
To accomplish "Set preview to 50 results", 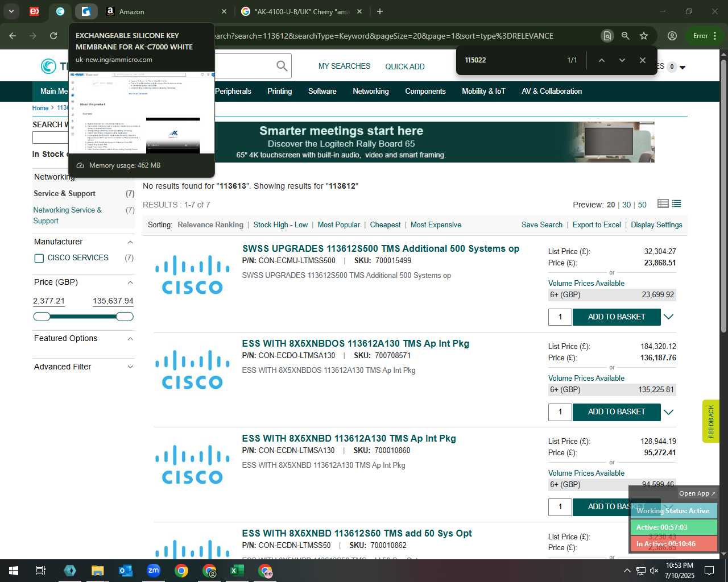I will coord(642,205).
